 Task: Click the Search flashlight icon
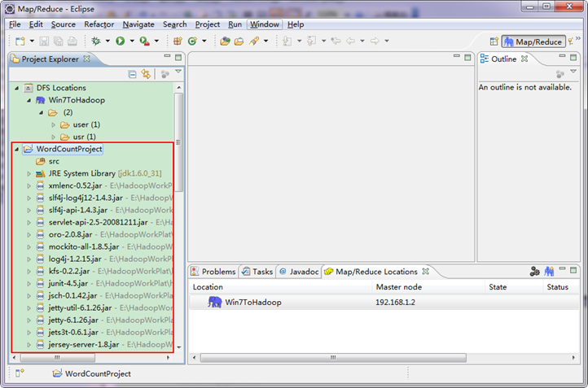pyautogui.click(x=254, y=41)
